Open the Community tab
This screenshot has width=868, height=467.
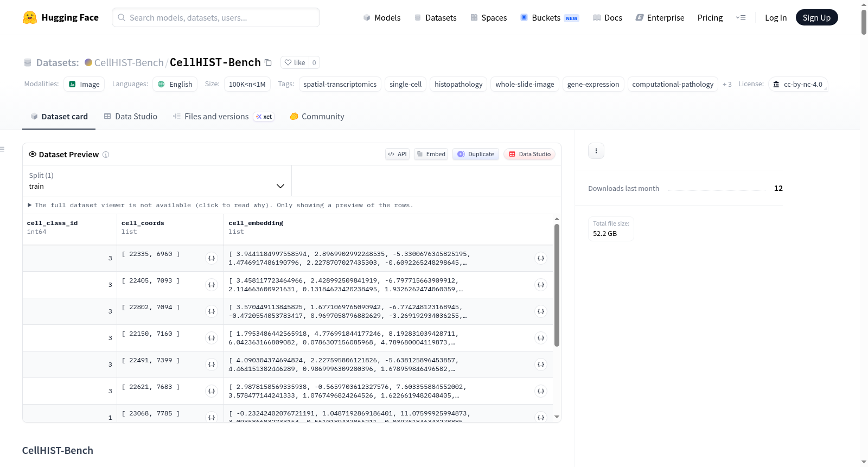[317, 117]
